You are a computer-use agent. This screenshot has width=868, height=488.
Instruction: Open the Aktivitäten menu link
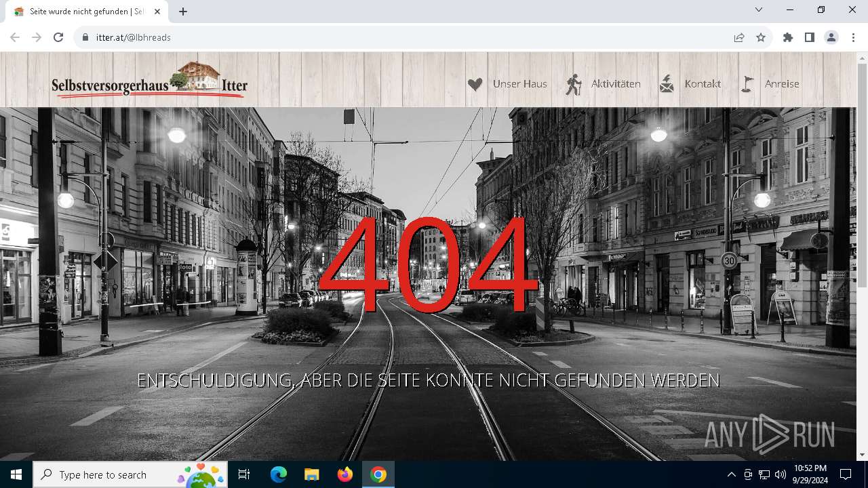pyautogui.click(x=616, y=84)
